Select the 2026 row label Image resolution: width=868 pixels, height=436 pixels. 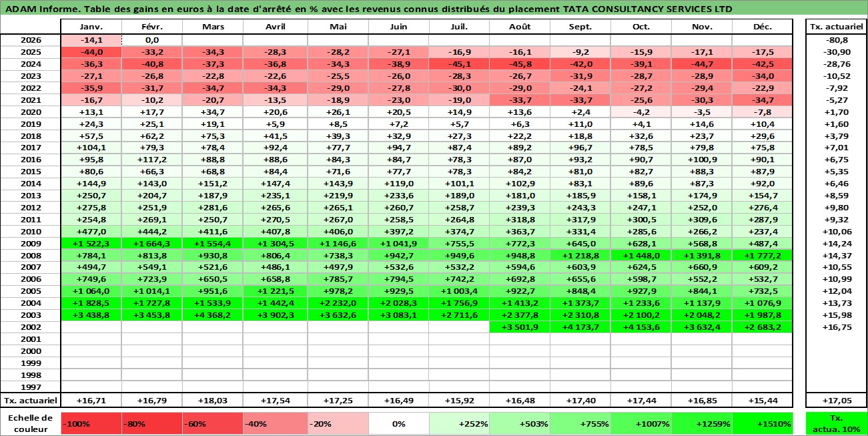(x=31, y=40)
